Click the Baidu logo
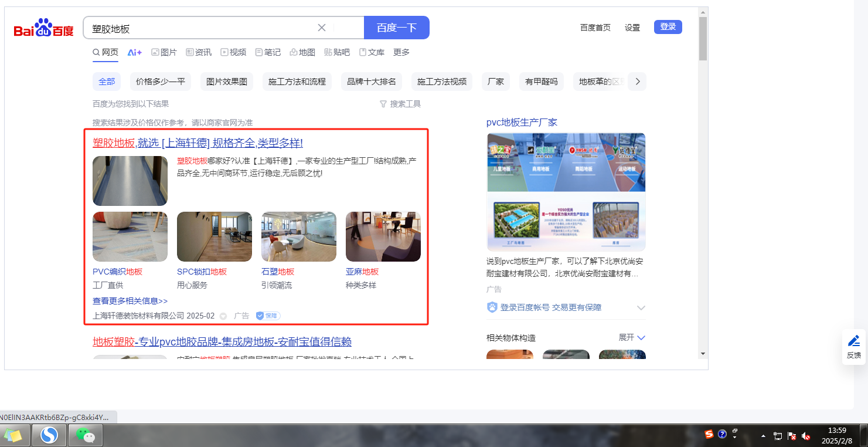 pos(44,28)
